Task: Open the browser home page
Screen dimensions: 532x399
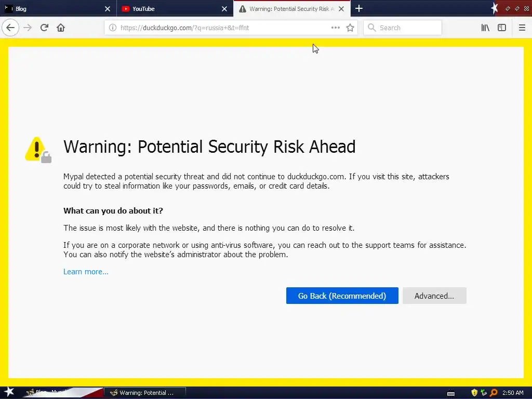Action: [x=61, y=28]
